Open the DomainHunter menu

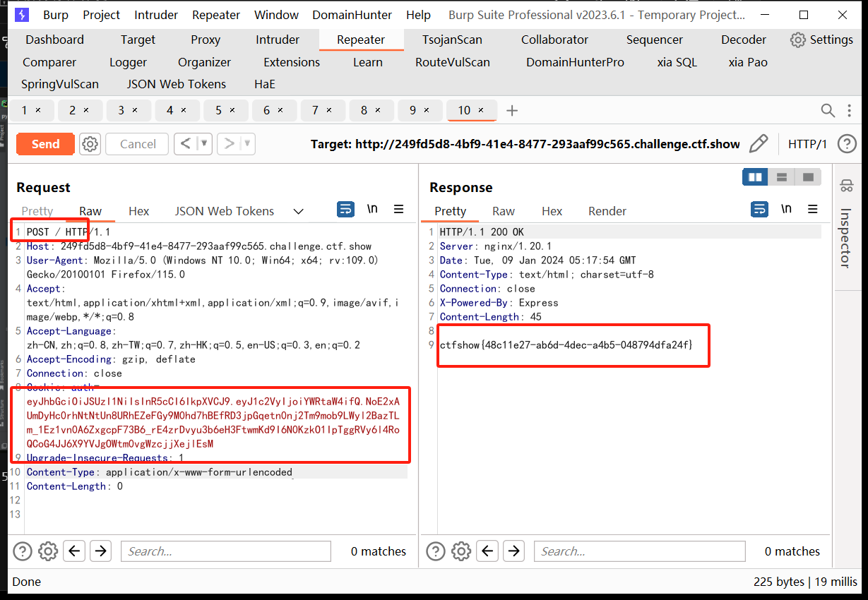(x=353, y=15)
